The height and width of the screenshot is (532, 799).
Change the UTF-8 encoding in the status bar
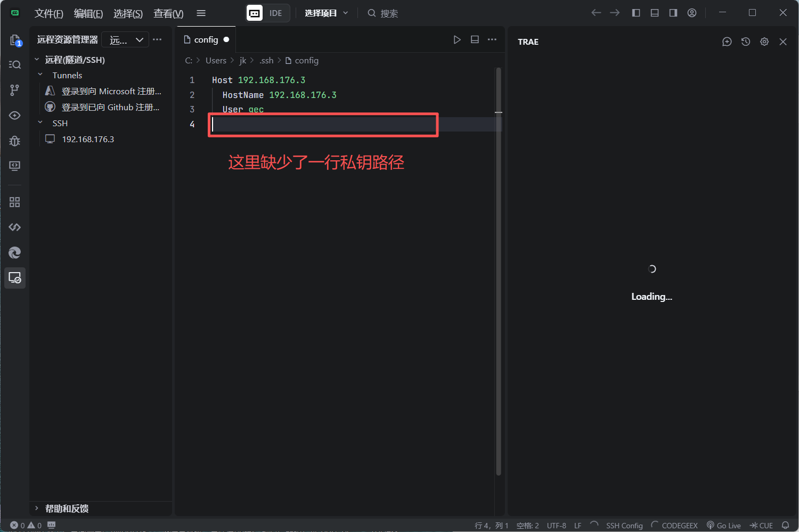click(x=556, y=525)
